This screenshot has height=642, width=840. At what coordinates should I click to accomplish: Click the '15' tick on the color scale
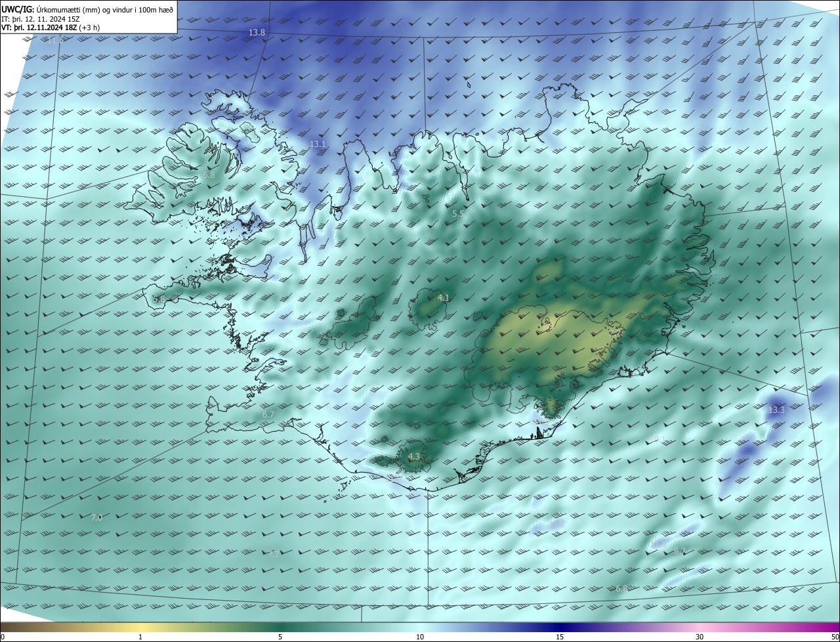click(x=560, y=637)
